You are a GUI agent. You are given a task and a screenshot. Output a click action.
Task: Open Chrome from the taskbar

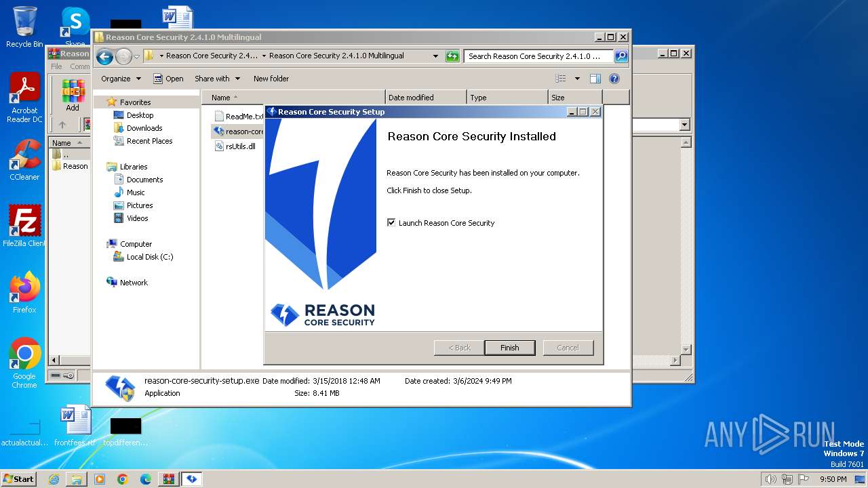click(x=123, y=479)
